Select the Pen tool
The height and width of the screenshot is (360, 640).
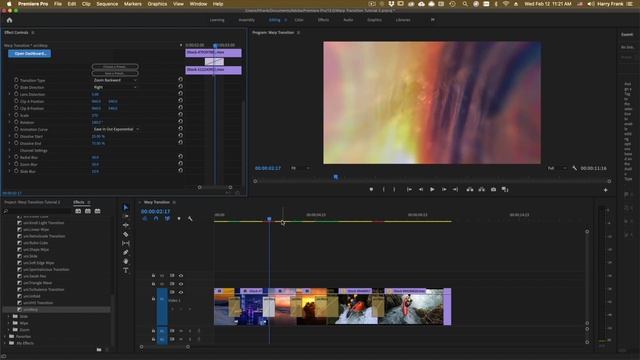pyautogui.click(x=126, y=252)
